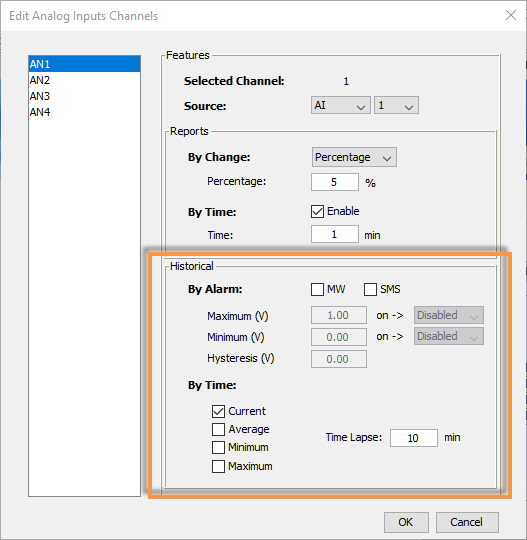Enable the SMS alarm checkbox
Screen dimensions: 527x540
[x=370, y=289]
